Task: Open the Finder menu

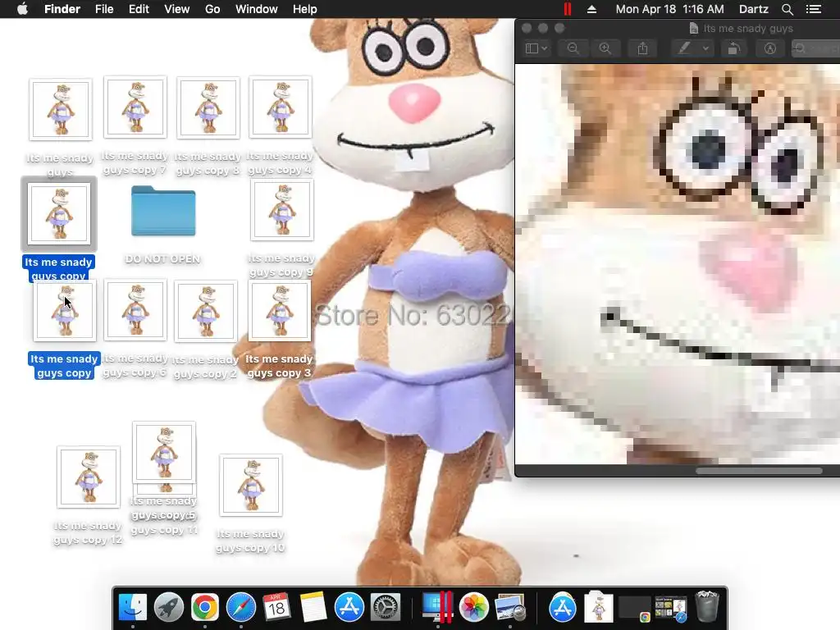Action: pyautogui.click(x=62, y=9)
